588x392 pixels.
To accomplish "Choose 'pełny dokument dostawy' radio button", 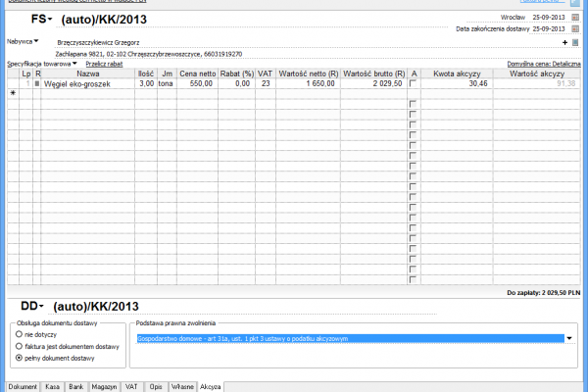I will (20, 358).
